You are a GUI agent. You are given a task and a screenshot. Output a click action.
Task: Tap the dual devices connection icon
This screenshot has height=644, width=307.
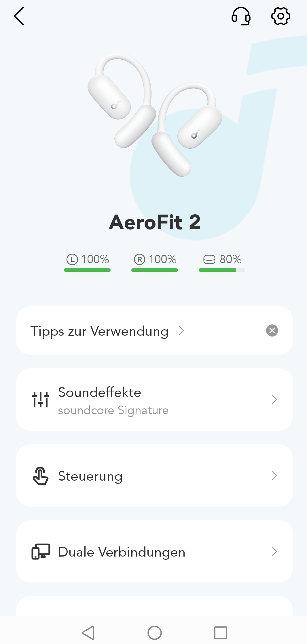pos(41,551)
